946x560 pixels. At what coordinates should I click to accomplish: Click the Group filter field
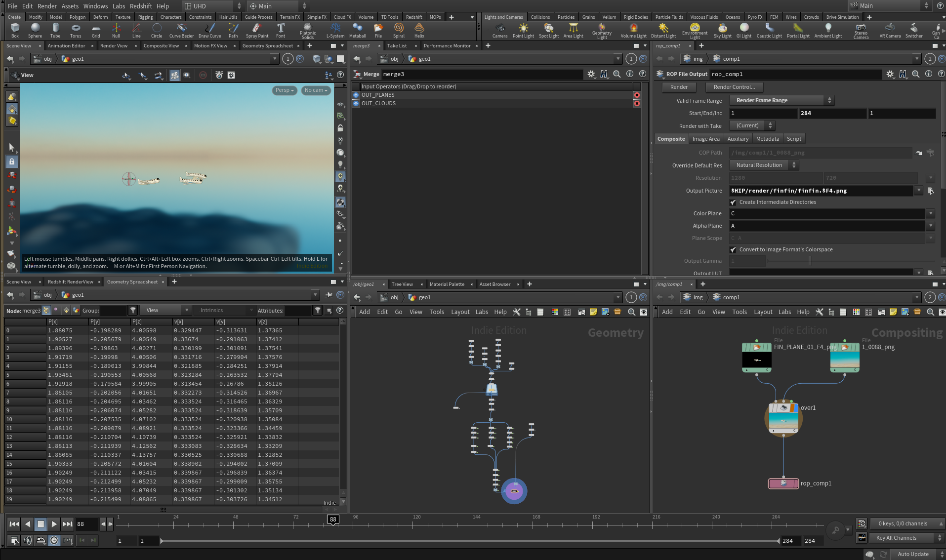[x=113, y=310]
